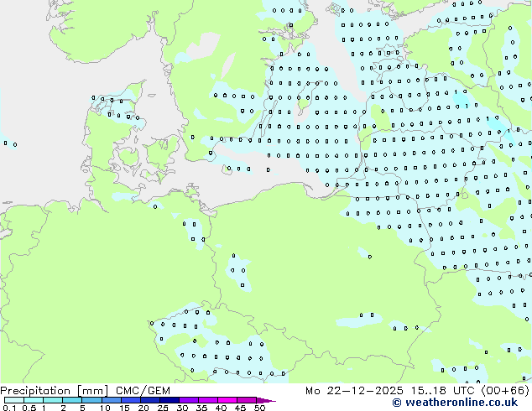Screen dimensions: 532x411
Task: Click the legend swatch between 0.1 and 0.5
Action: [x=14, y=400]
